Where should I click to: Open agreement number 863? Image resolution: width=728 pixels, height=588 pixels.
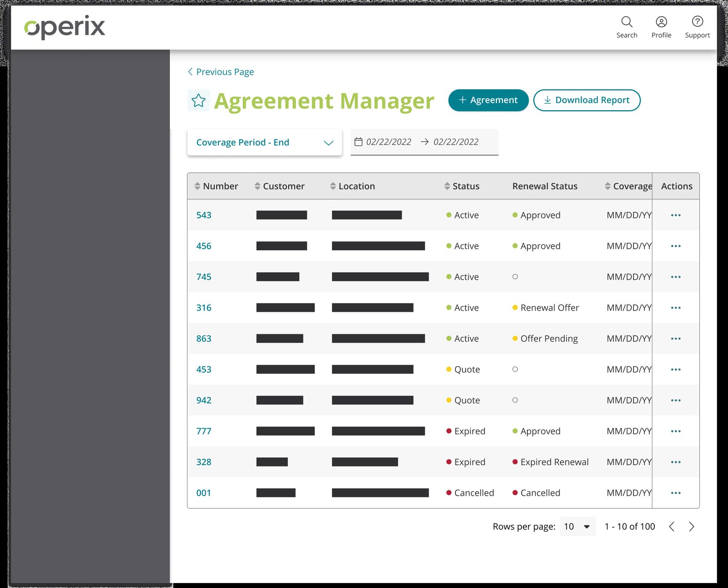[x=204, y=339]
